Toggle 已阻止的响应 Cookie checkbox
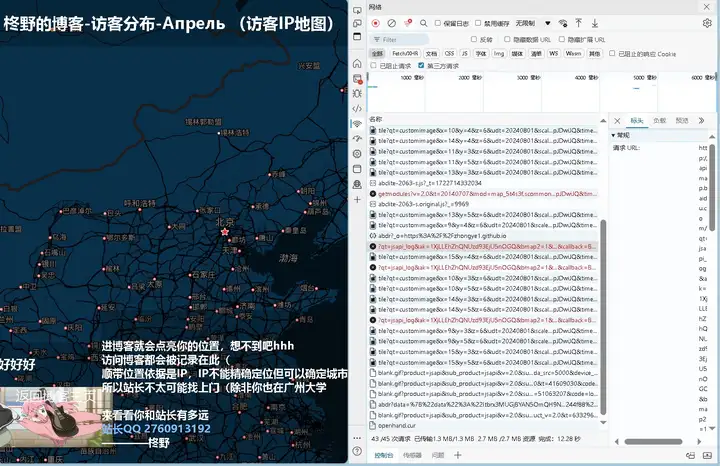This screenshot has height=466, width=720. [612, 54]
